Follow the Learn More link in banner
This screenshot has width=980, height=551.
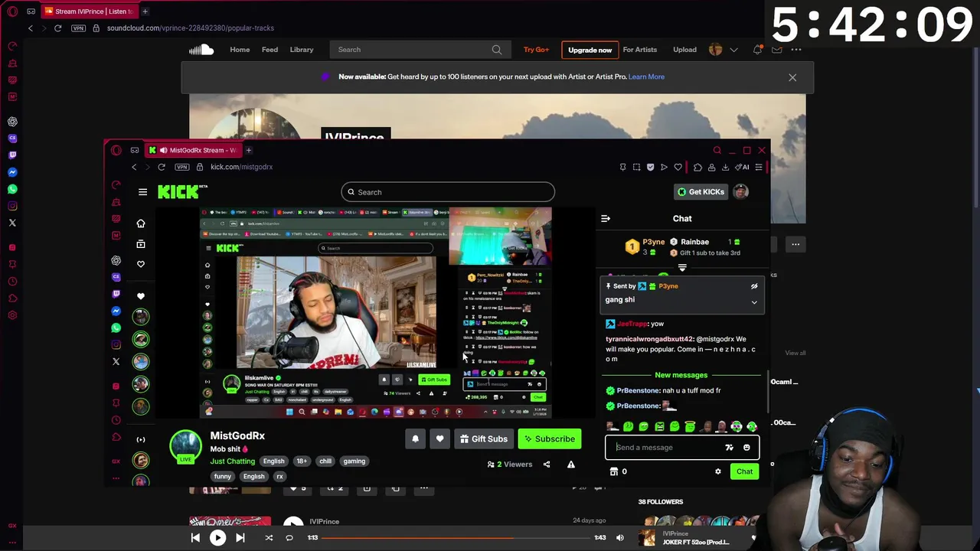point(646,77)
